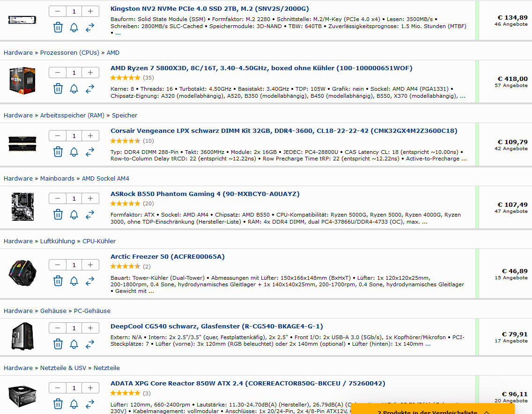Set price alert bell for Kingston NV2 SSD
Image resolution: width=532 pixels, height=414 pixels.
74,28
